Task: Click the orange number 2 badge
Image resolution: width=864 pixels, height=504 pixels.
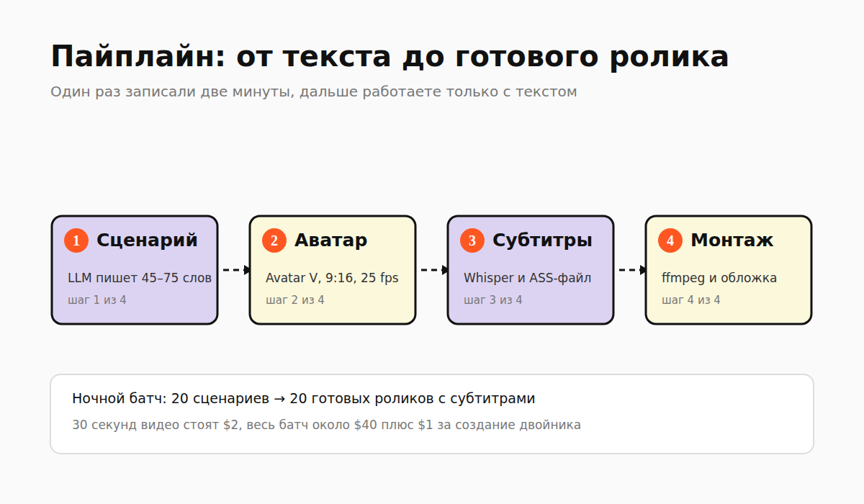Action: click(274, 240)
